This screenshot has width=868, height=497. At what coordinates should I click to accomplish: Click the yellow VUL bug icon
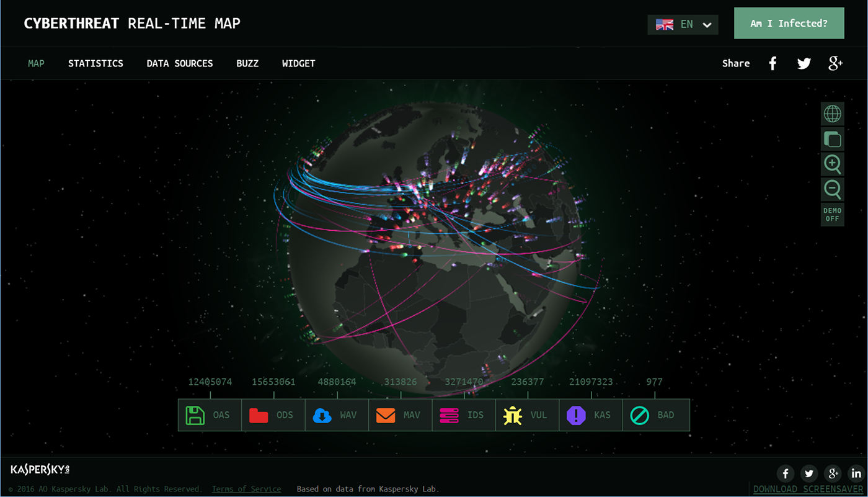pyautogui.click(x=512, y=414)
